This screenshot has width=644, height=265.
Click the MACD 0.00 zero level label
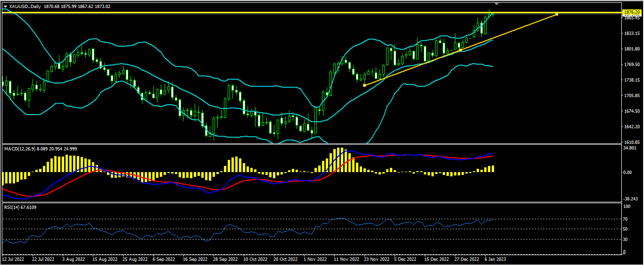[x=627, y=172]
